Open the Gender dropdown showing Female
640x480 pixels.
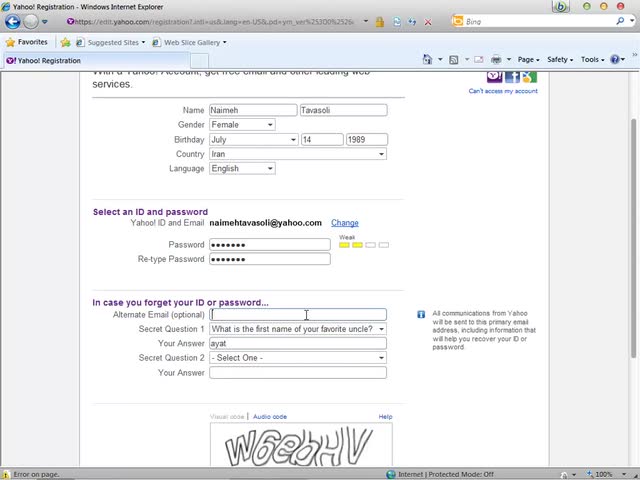point(242,124)
